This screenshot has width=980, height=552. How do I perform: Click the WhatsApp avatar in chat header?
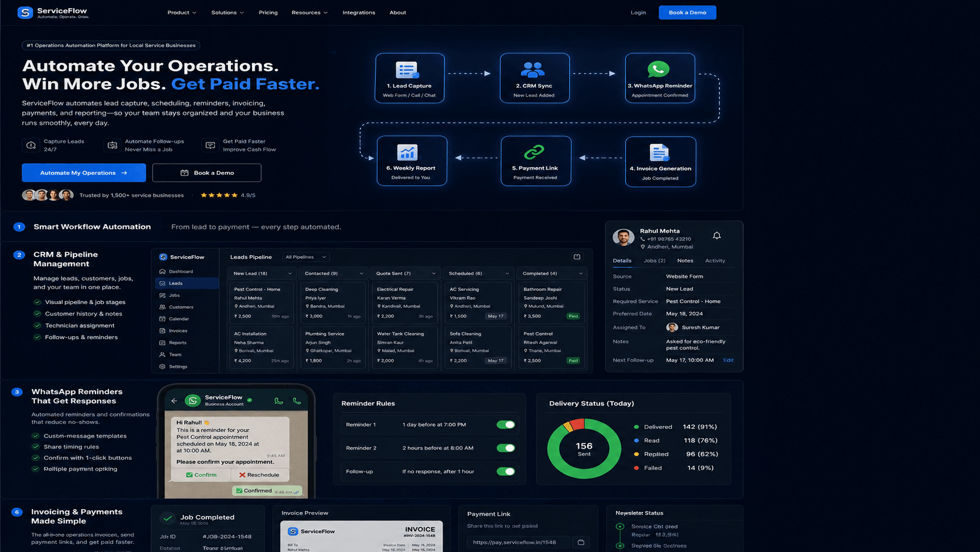point(192,401)
